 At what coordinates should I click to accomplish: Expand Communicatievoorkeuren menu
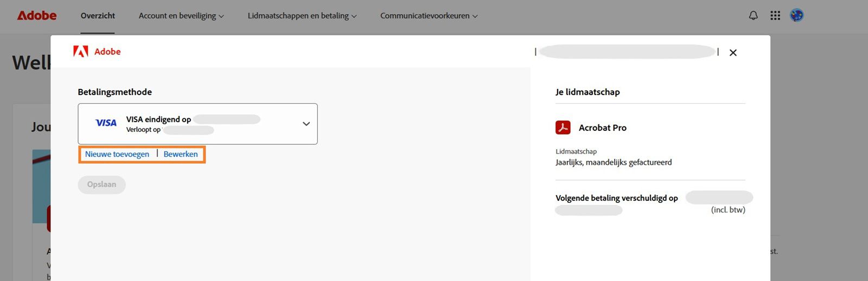[429, 16]
